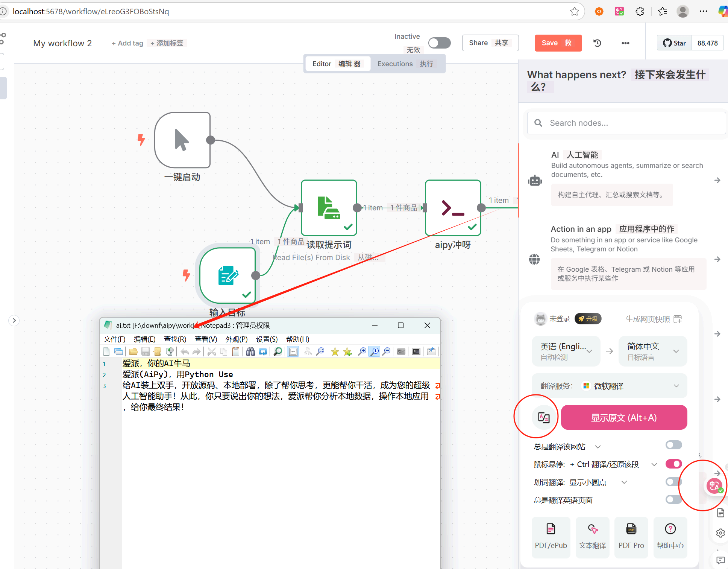Click the reset zoom magnifier in Notepad3

[x=375, y=351]
